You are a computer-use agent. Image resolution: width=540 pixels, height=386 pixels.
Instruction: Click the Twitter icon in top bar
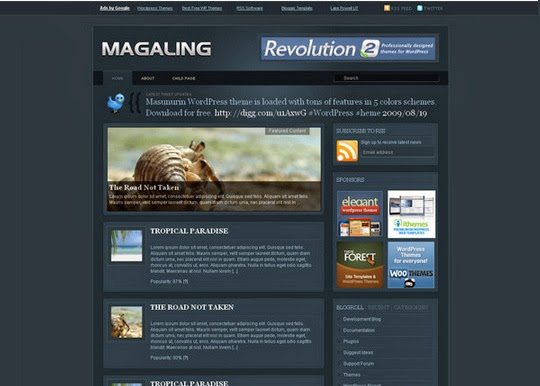point(420,8)
